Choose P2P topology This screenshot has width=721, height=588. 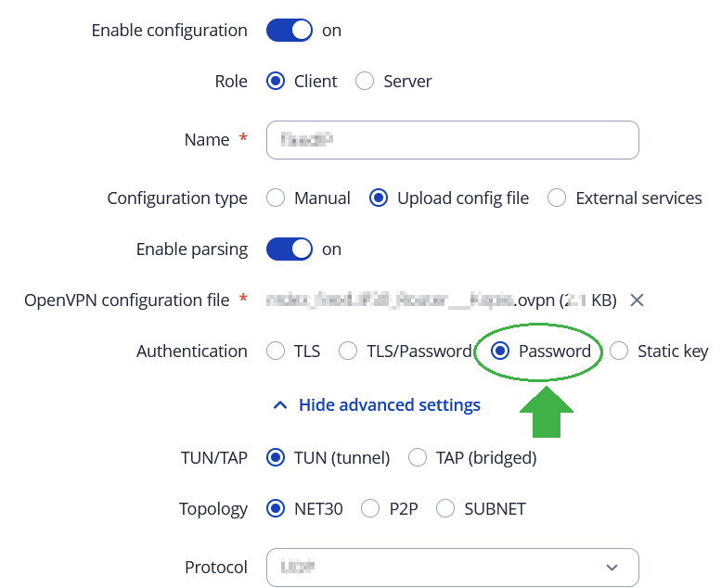[370, 509]
